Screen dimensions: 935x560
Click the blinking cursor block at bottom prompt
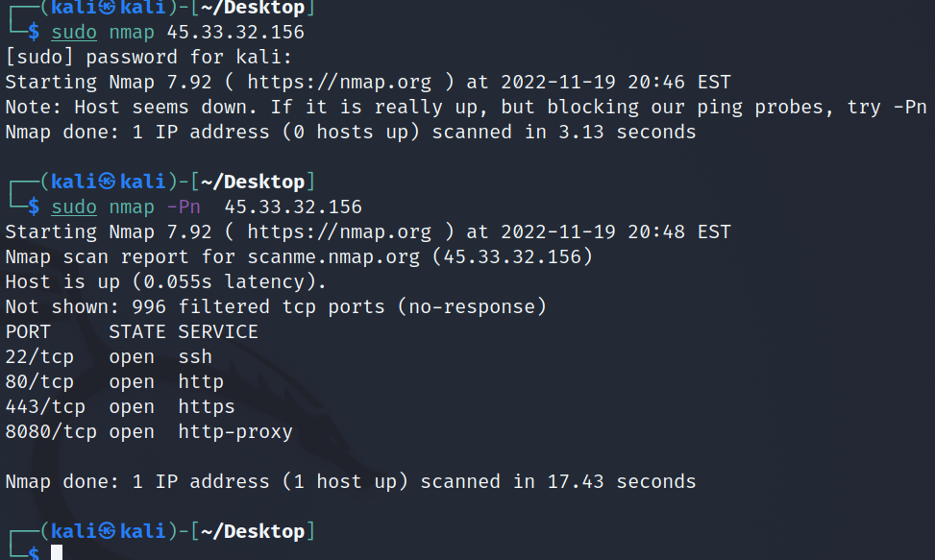(x=57, y=552)
